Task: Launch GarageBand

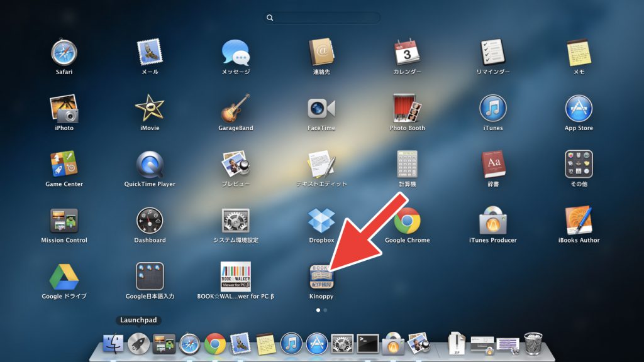Action: tap(236, 108)
